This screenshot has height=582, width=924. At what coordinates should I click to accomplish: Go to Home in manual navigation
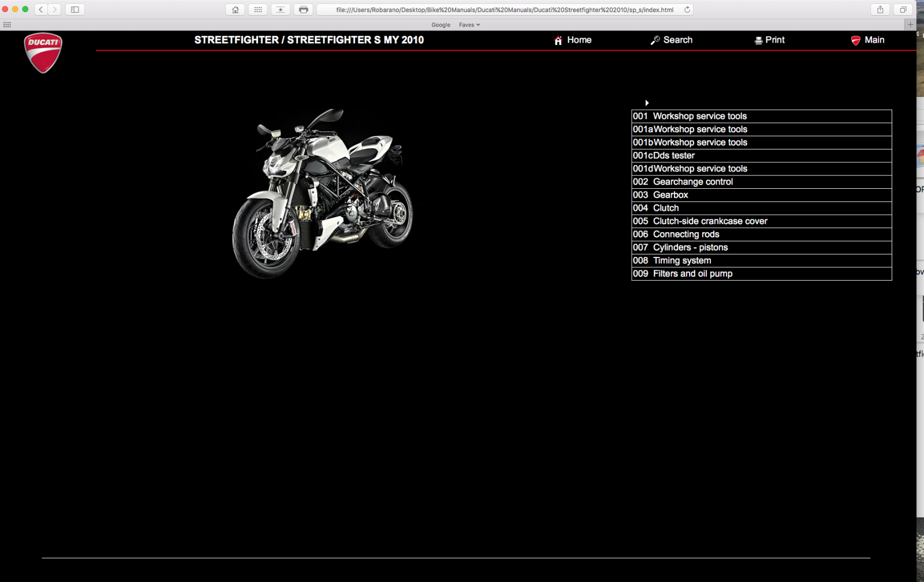pyautogui.click(x=579, y=40)
